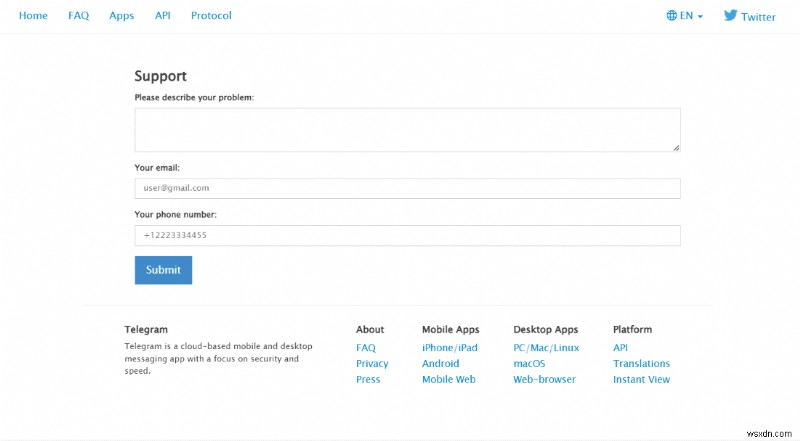
Task: Click the 'Please describe your problem' label
Action: coord(194,97)
